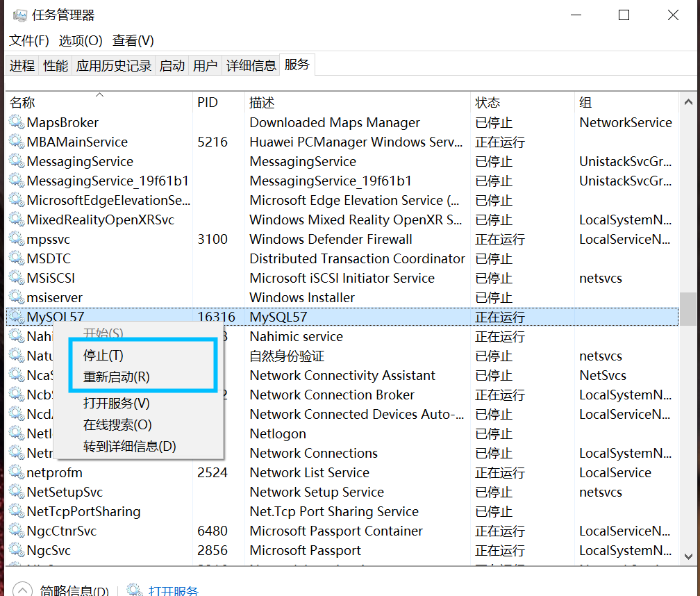Collapse to 简略信息 using the chevron button
This screenshot has height=596, width=700.
click(x=22, y=590)
